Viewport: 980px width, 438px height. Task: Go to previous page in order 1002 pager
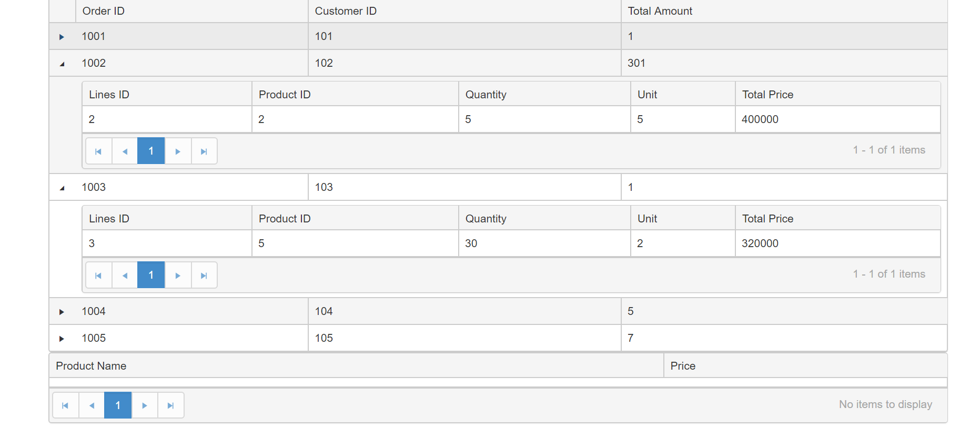(x=125, y=151)
